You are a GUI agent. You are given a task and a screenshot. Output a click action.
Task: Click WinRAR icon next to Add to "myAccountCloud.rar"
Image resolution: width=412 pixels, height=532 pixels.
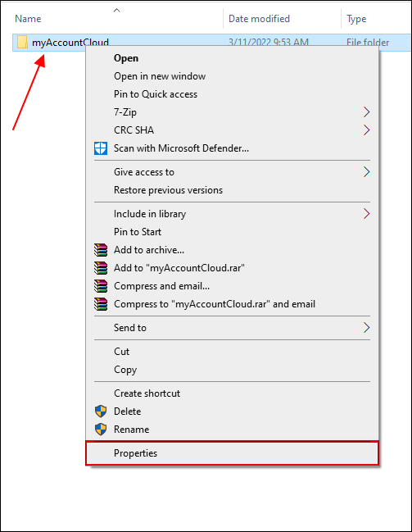click(101, 268)
